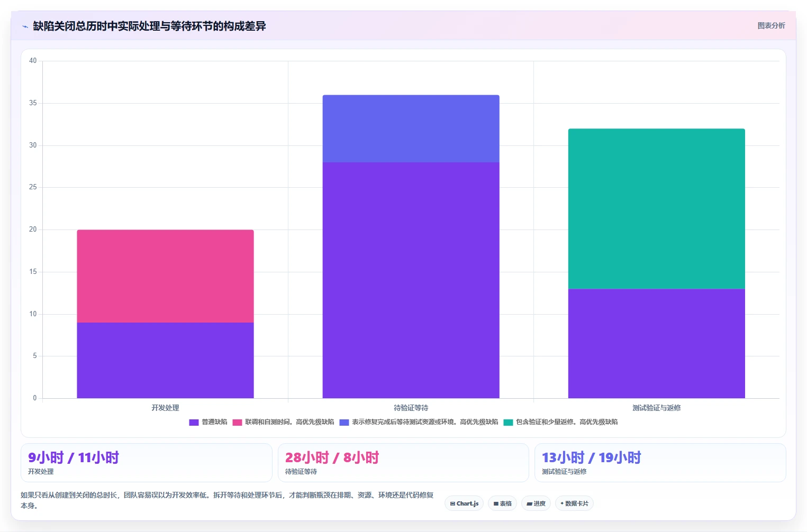Click the teal 包含验证和少量返修 legend swatch
807x532 pixels.
click(508, 422)
